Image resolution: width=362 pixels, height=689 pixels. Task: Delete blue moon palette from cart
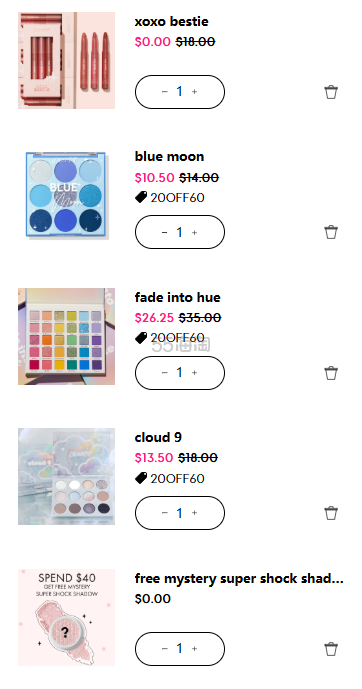tap(331, 232)
